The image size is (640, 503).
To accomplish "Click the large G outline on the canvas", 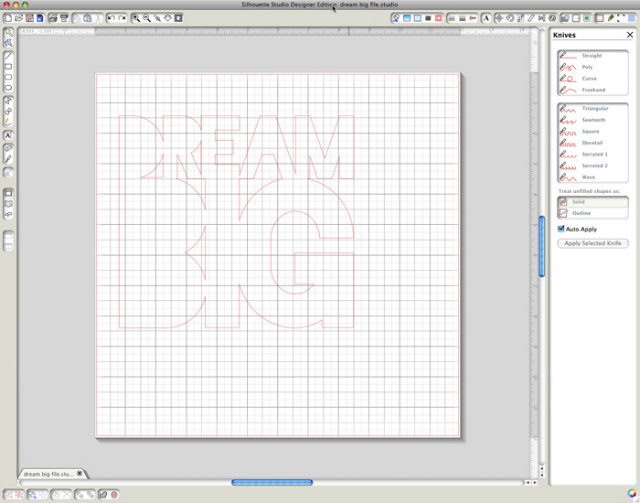I will point(297,253).
